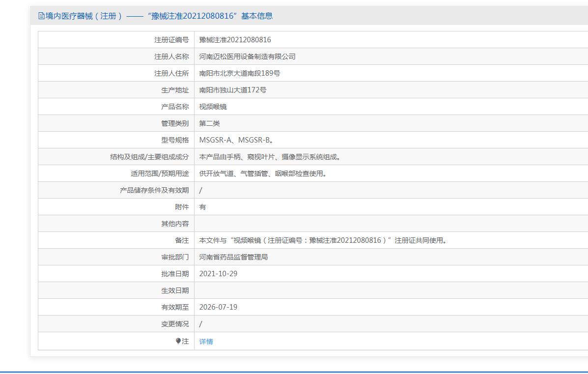Screen dimensions: 588x374
Task: Click registrant name 河南迈松医用设备制造有限公司
Action: [247, 57]
